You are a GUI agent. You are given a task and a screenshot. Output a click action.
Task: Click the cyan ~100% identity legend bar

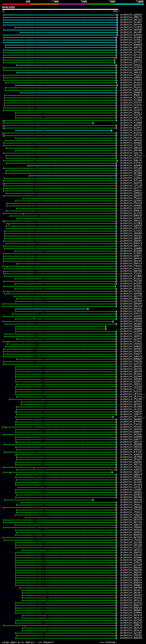[x=130, y=4]
